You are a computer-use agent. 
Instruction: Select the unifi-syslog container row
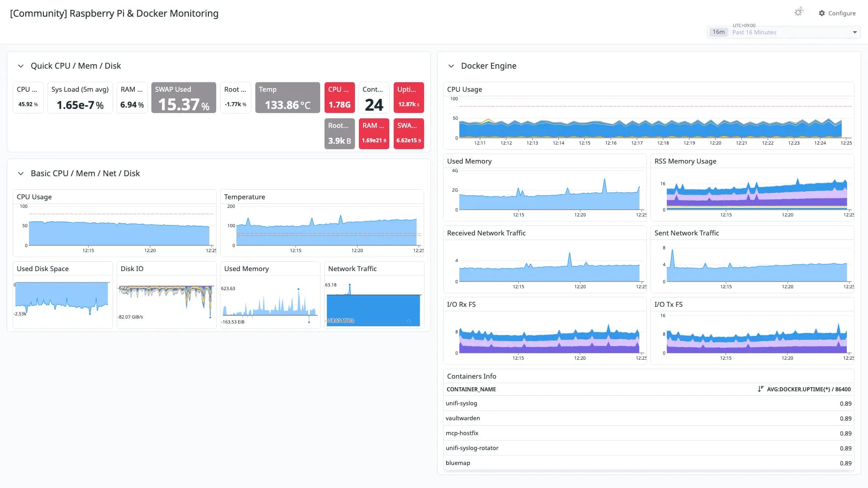649,404
